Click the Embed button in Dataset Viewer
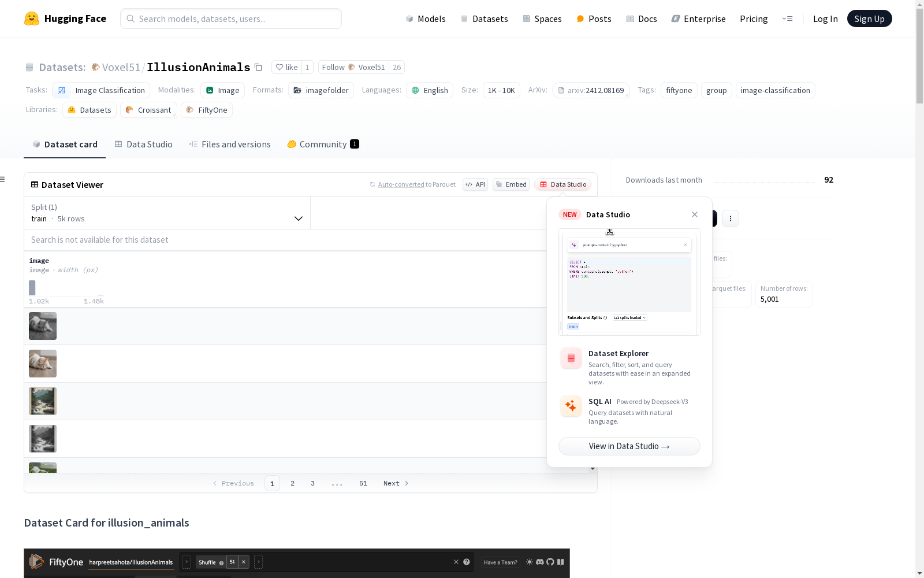The height and width of the screenshot is (578, 924). [x=511, y=184]
